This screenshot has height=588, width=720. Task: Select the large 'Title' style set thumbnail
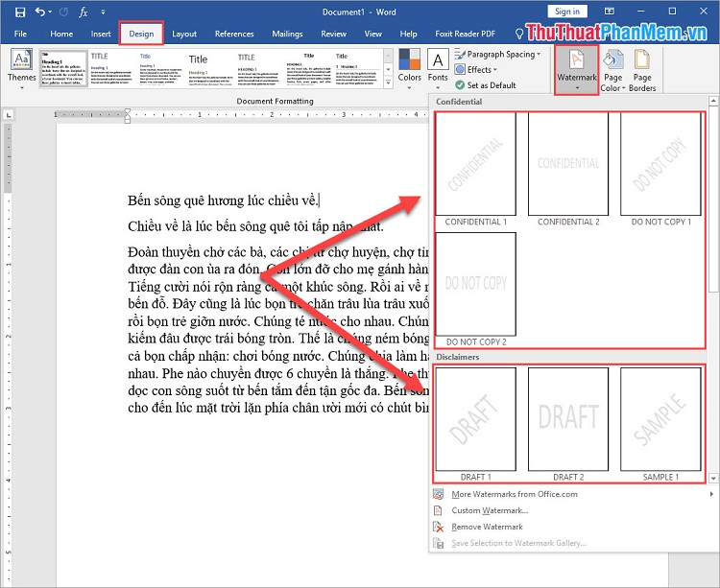pyautogui.click(x=209, y=68)
